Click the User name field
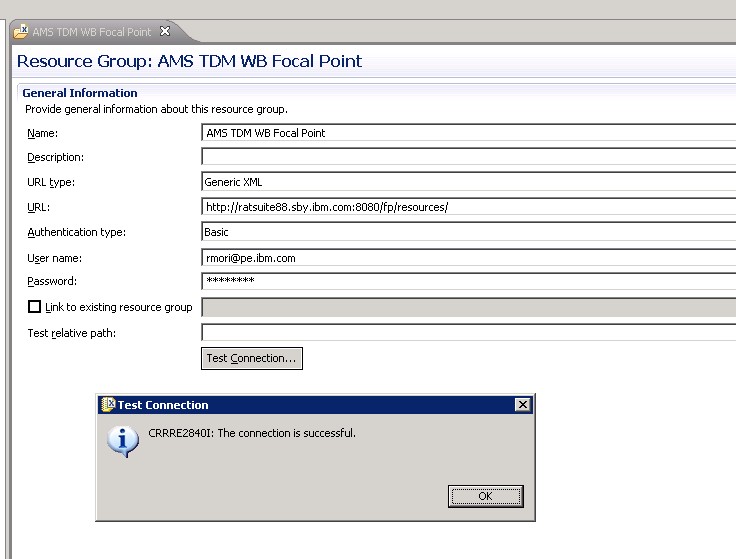The image size is (736, 559). click(x=468, y=258)
